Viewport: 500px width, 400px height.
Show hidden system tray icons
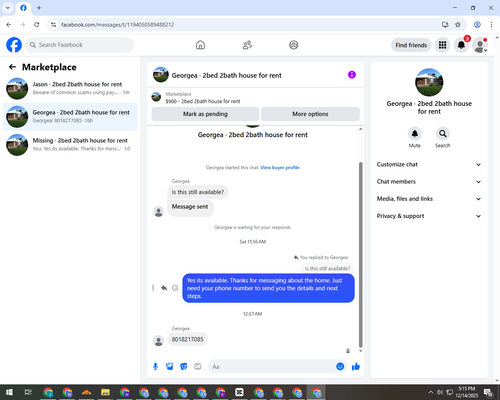431,392
